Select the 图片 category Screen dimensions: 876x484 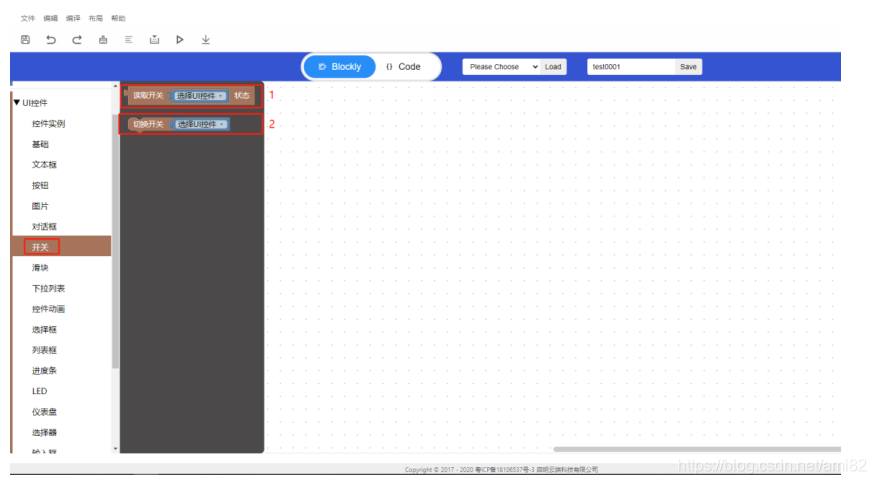coord(40,206)
